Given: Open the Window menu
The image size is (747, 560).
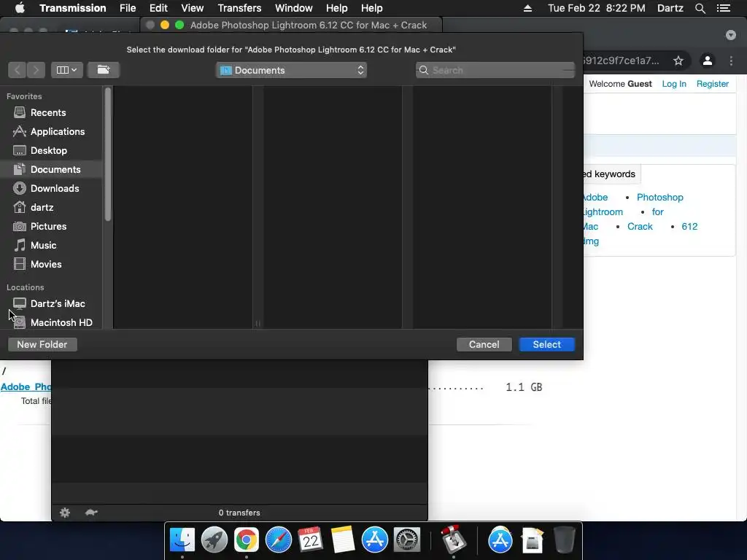Looking at the screenshot, I should point(294,8).
